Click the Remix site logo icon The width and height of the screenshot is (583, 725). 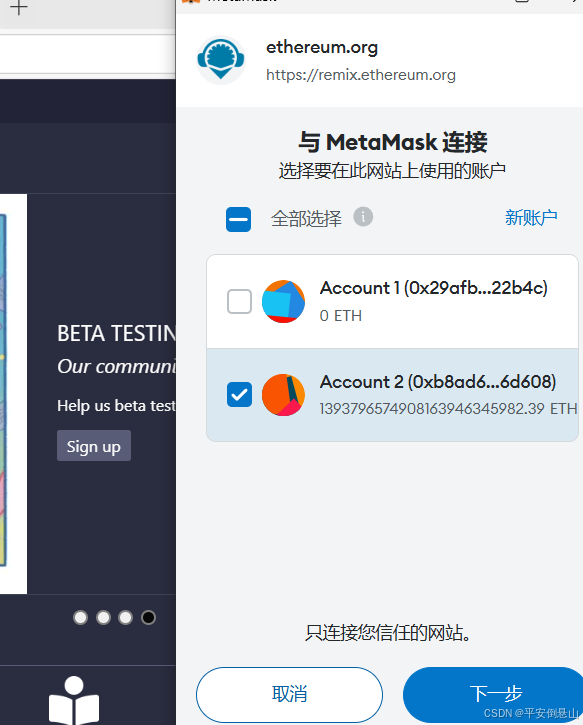click(x=221, y=60)
